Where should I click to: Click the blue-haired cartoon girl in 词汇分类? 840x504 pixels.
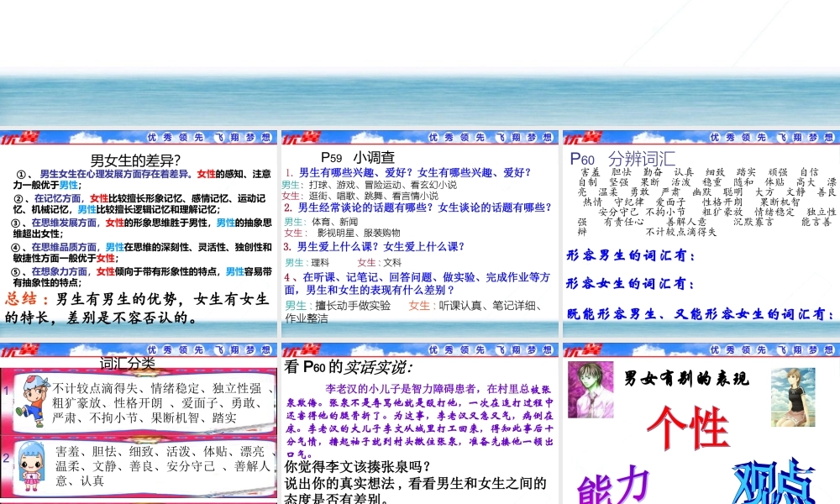coord(31,466)
